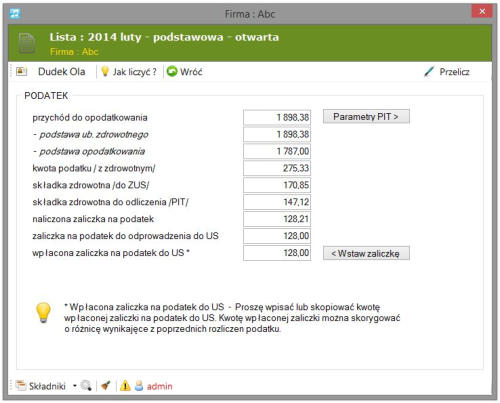Open Parametry PIT settings

(x=366, y=116)
